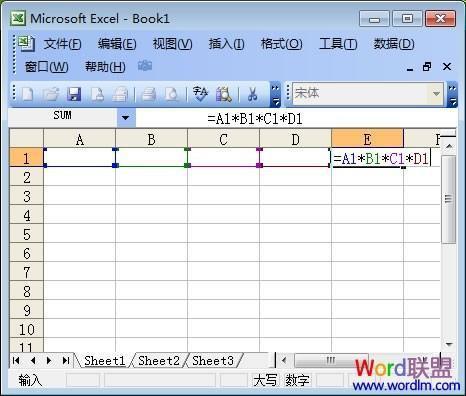466x396 pixels.
Task: Open the font name dropdown arrow
Action: 436,94
